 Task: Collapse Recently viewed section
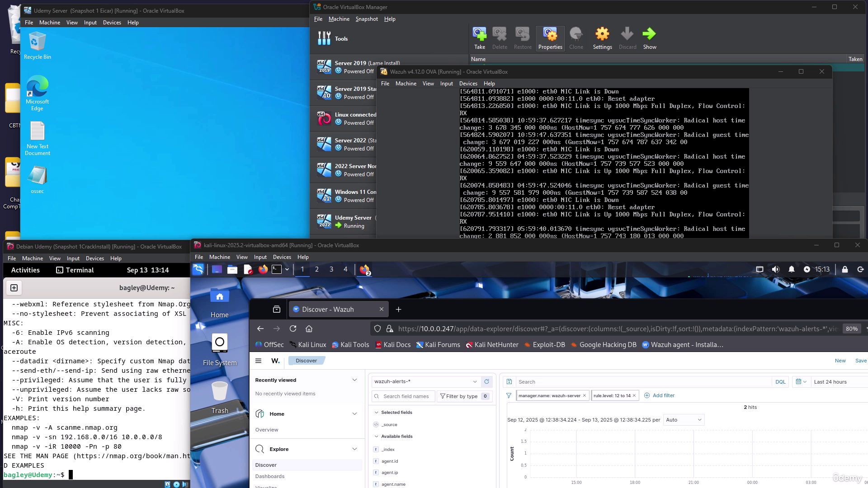[354, 380]
